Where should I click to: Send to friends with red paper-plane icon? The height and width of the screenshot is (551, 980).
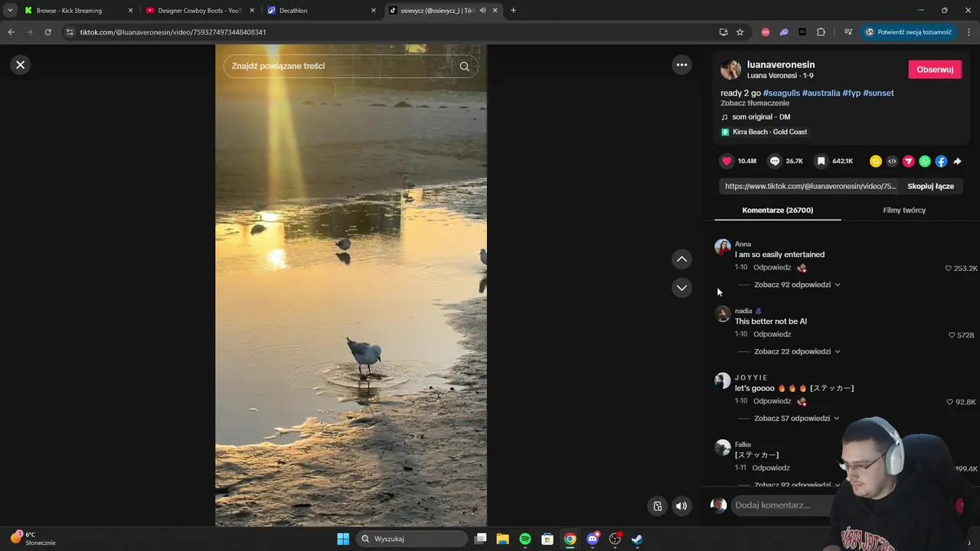tap(908, 161)
